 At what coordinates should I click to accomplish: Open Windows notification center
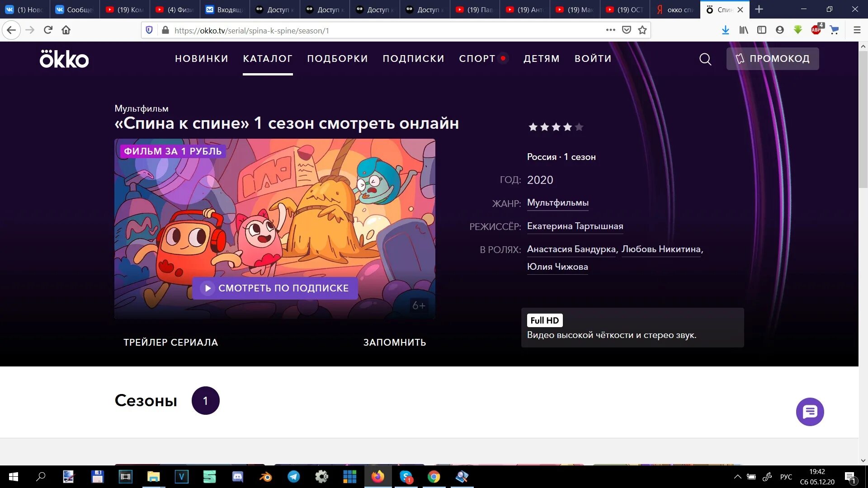pyautogui.click(x=850, y=477)
